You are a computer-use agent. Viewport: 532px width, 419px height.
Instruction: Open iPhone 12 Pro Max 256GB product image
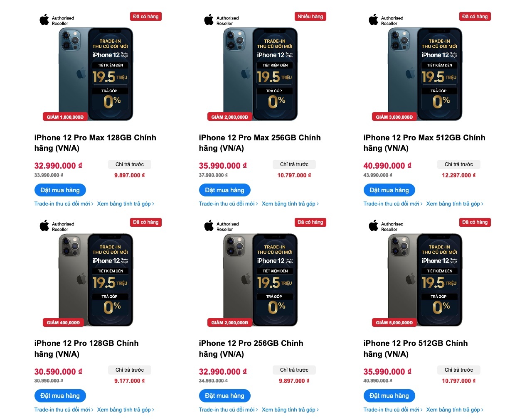(261, 74)
